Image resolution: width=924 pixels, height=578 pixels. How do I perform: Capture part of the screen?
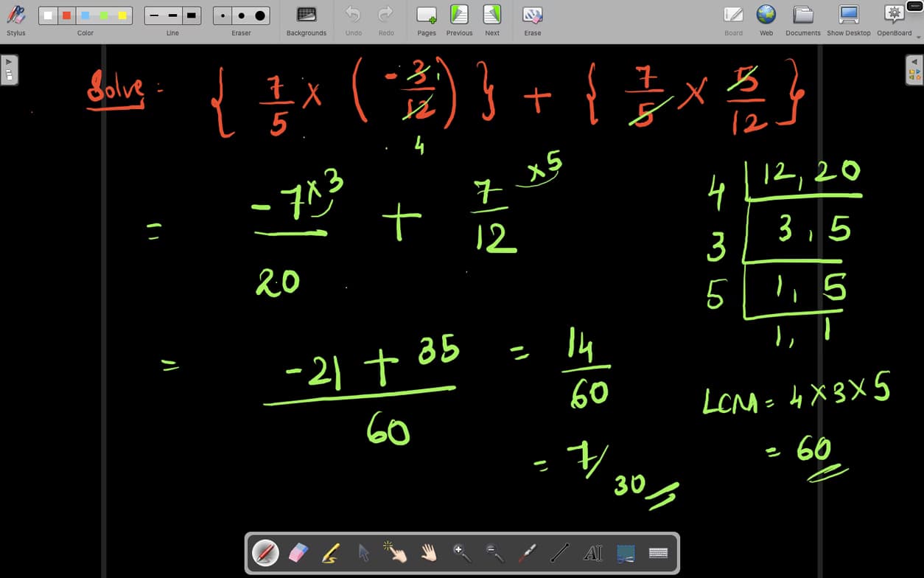(626, 552)
